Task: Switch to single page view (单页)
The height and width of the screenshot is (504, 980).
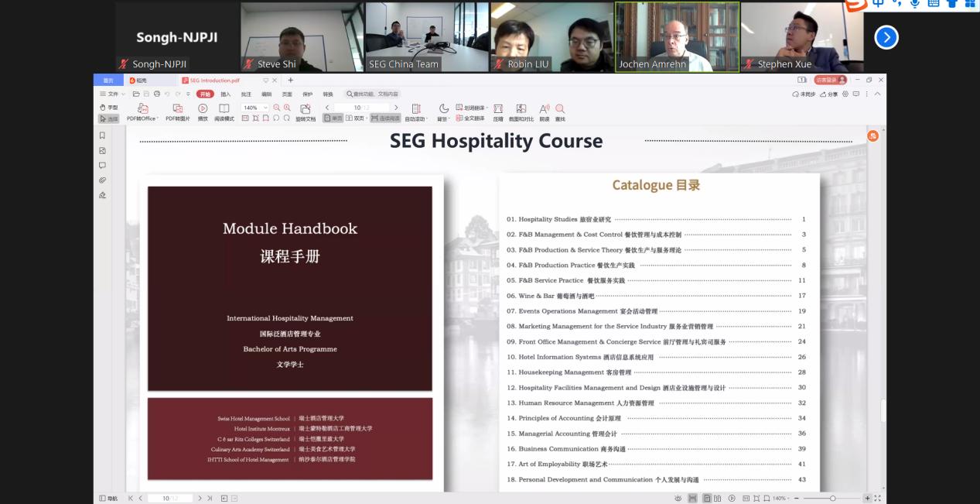Action: (333, 118)
